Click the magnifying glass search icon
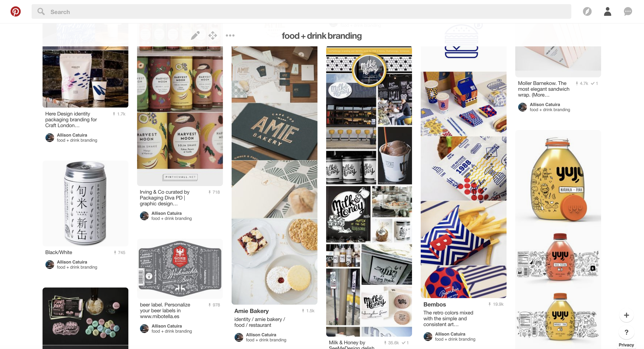This screenshot has width=644, height=349. [41, 12]
